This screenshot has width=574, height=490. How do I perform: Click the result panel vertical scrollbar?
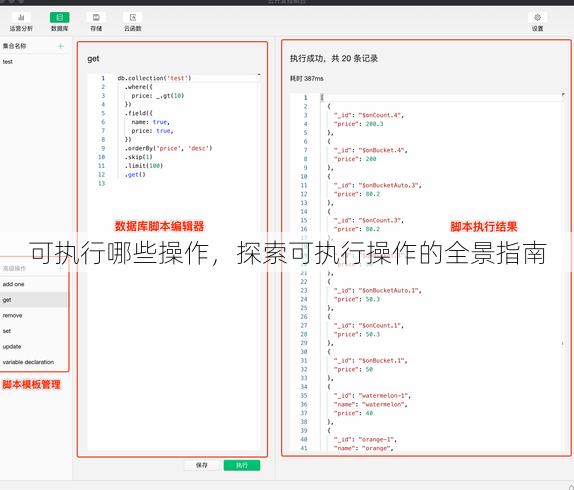point(563,273)
